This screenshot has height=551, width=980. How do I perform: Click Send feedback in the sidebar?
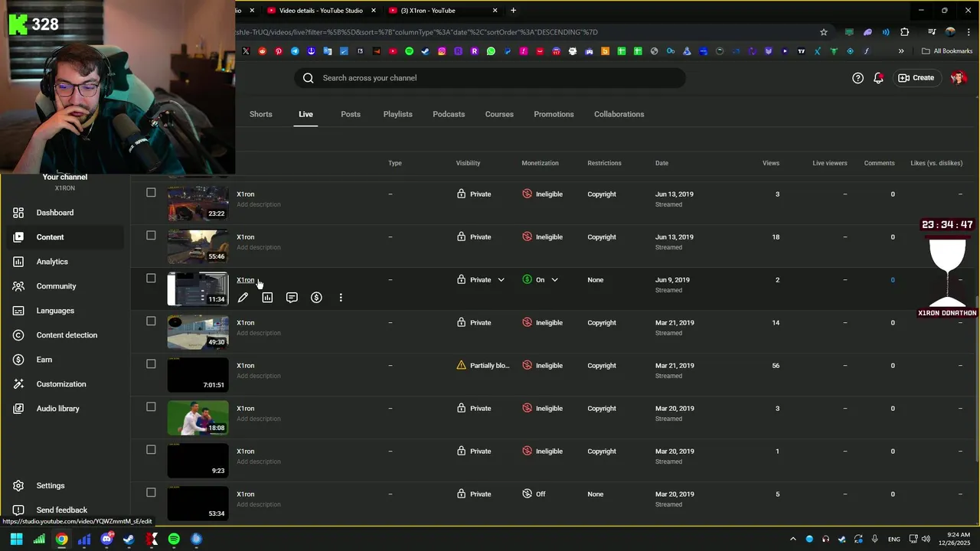[61, 510]
